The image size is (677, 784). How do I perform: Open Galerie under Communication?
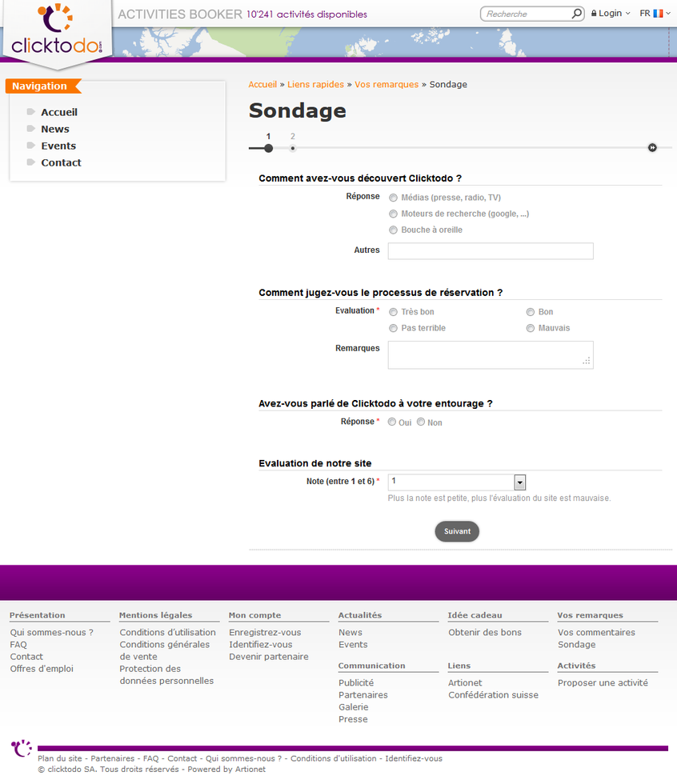[354, 707]
